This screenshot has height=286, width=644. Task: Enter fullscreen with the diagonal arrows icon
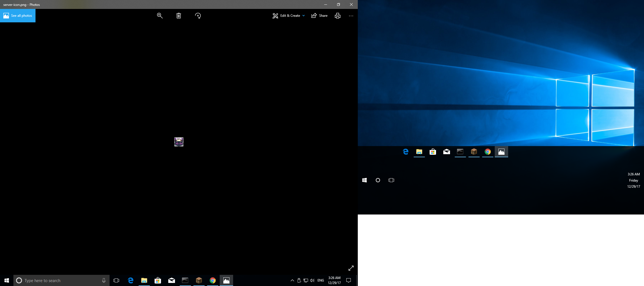pos(351,268)
